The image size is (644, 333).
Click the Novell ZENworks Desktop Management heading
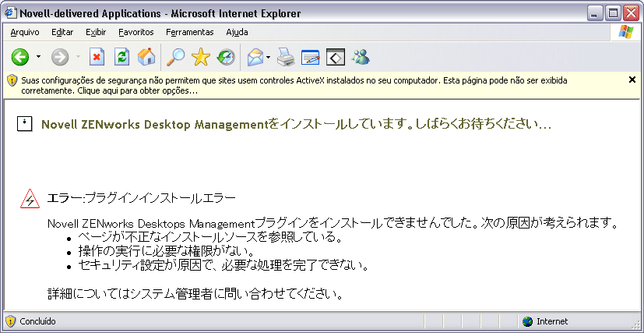pos(296,124)
